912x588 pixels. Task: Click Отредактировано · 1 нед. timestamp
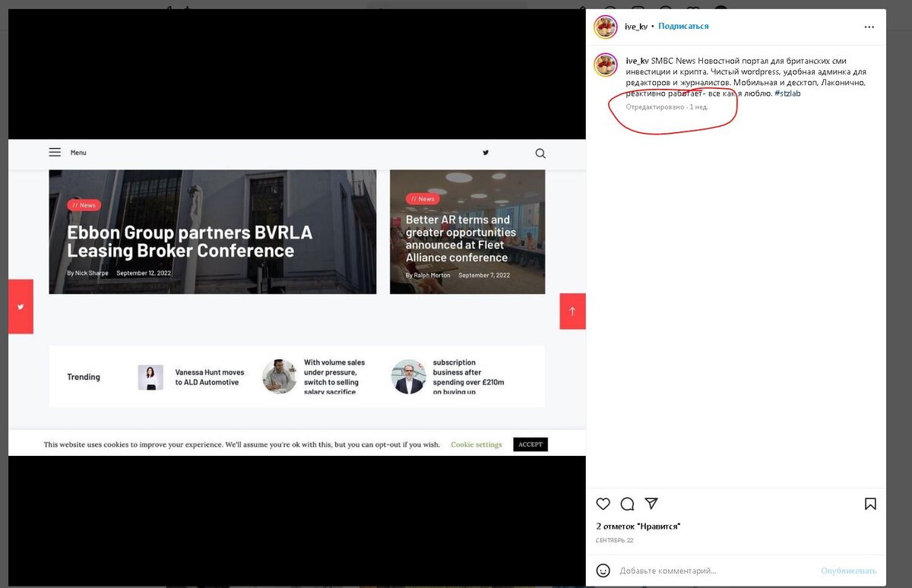coord(667,107)
